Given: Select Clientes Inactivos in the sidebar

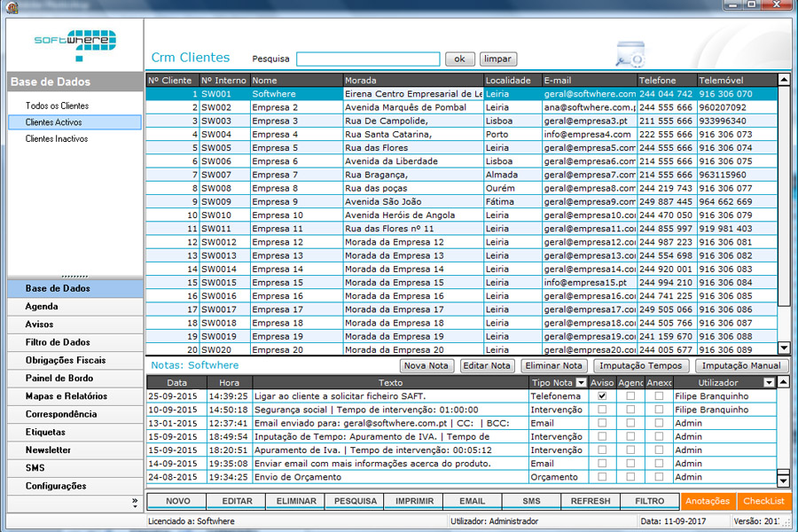Looking at the screenshot, I should 59,137.
